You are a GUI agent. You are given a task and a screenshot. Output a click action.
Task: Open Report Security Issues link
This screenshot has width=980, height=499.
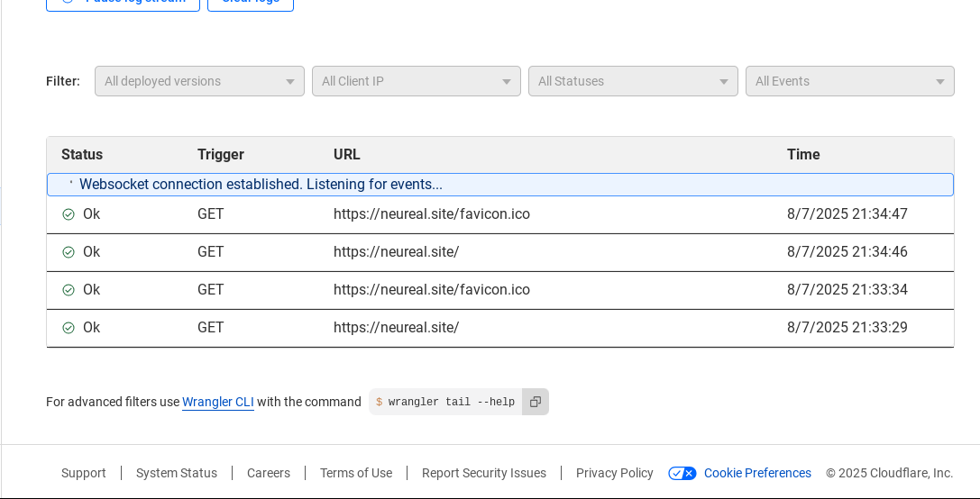point(484,473)
